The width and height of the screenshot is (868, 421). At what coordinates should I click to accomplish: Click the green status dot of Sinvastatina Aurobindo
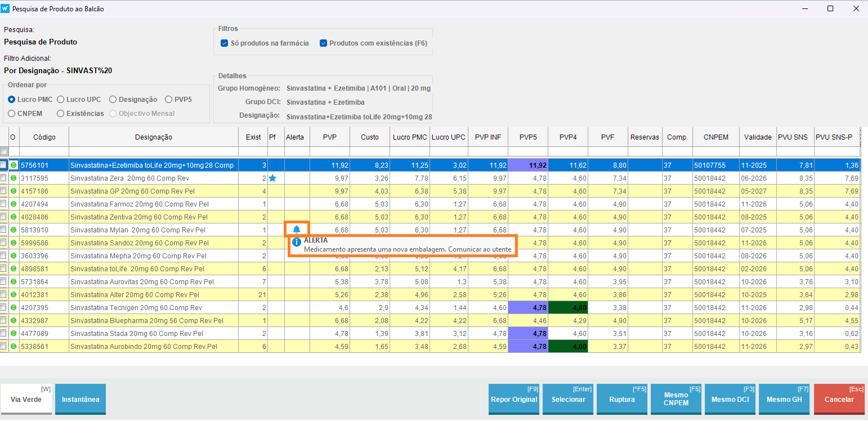(14, 346)
